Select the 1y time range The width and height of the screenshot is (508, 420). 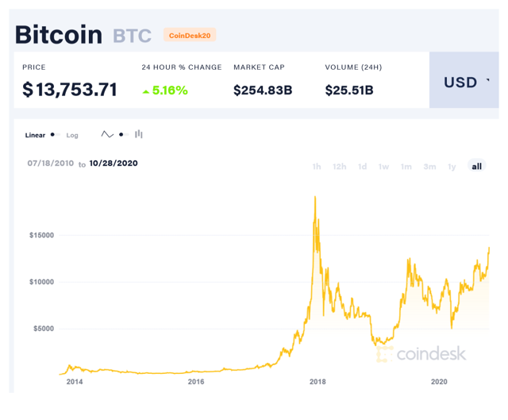click(x=452, y=167)
